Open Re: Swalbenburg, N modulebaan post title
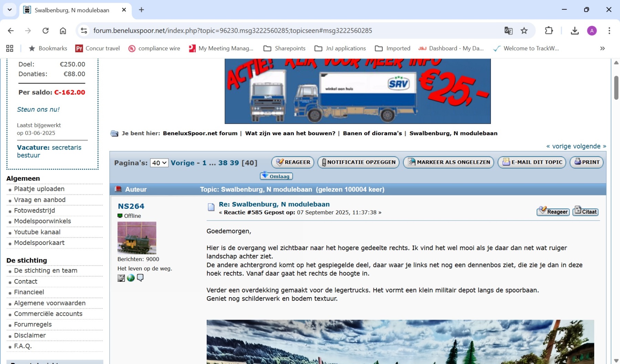The height and width of the screenshot is (364, 620). (x=274, y=204)
